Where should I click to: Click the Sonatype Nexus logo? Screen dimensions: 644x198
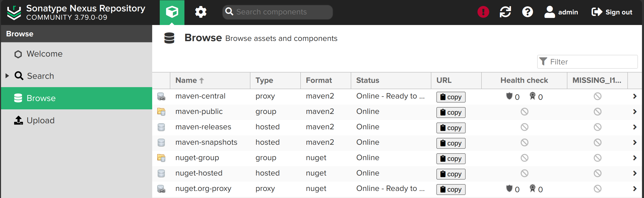pyautogui.click(x=14, y=13)
